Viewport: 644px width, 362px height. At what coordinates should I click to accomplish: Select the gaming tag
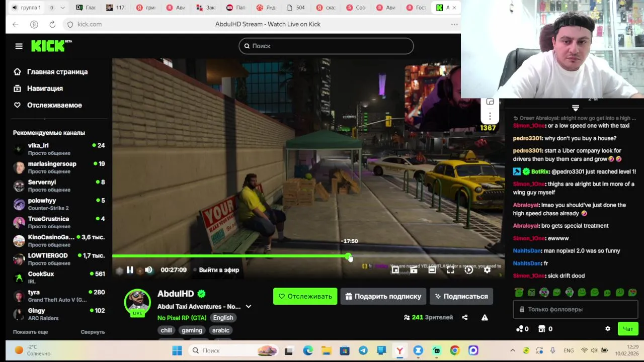pyautogui.click(x=192, y=330)
